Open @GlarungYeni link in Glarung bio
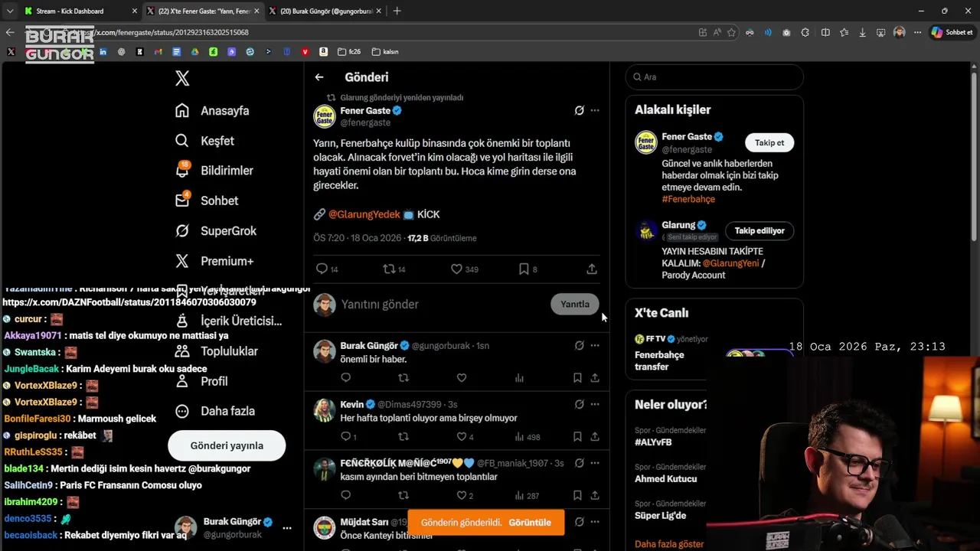Viewport: 980px width, 551px height. point(730,262)
